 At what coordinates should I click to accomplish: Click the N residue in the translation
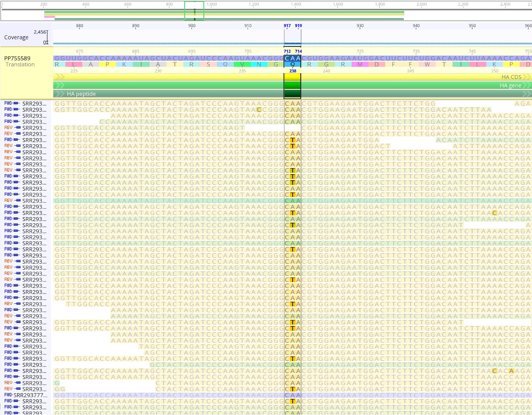[259, 64]
